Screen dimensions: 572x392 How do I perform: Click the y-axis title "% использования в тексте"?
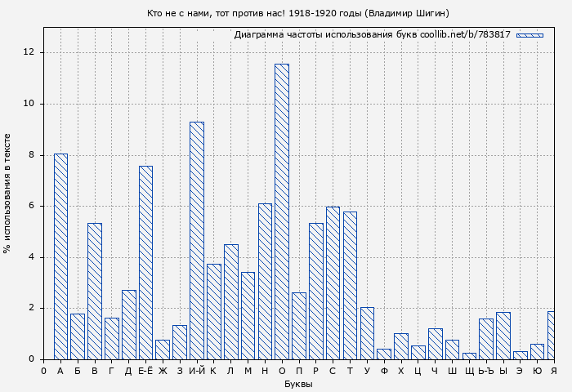pos(7,194)
